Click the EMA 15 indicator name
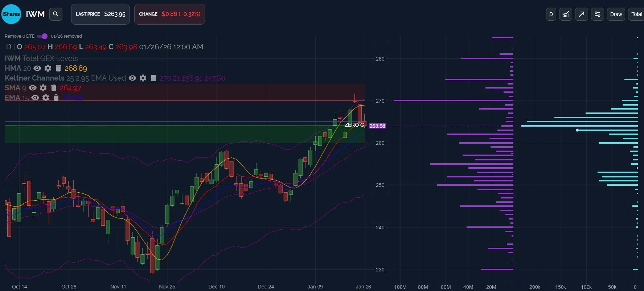 [17, 98]
